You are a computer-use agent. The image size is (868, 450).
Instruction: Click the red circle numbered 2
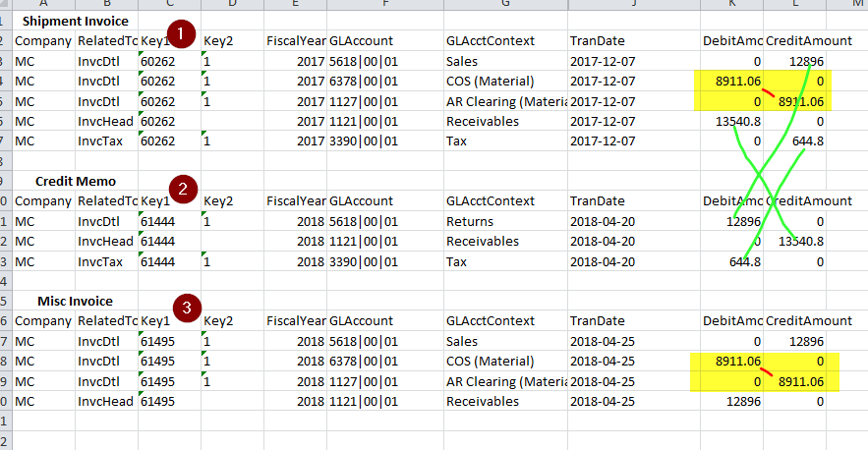pos(181,189)
